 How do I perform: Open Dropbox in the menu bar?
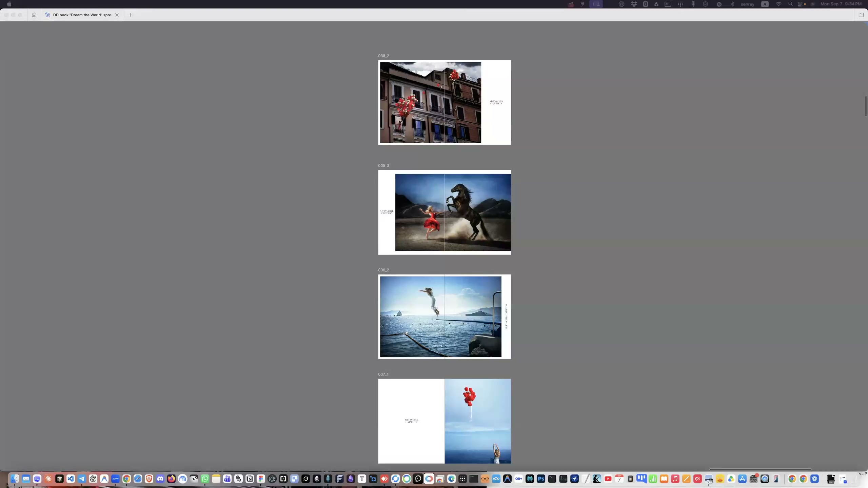click(x=634, y=4)
